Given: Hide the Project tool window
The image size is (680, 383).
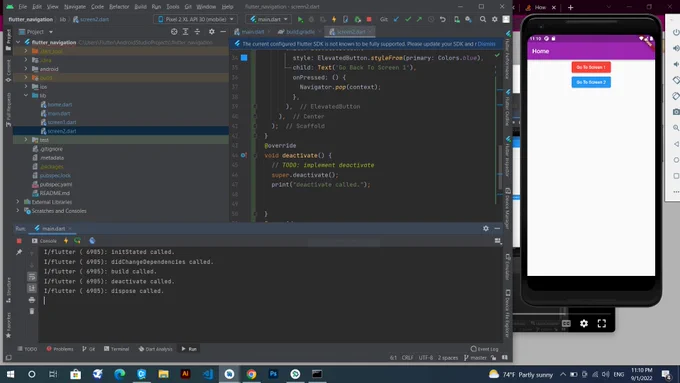Looking at the screenshot, I should (x=223, y=32).
